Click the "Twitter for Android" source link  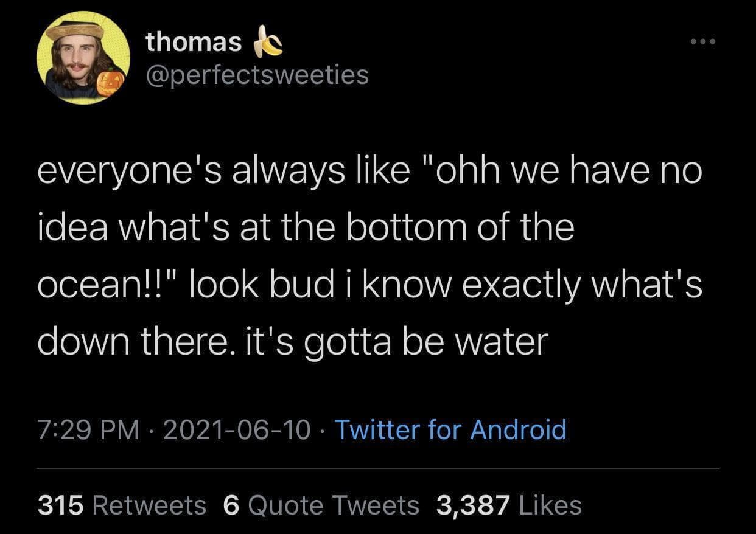(450, 429)
